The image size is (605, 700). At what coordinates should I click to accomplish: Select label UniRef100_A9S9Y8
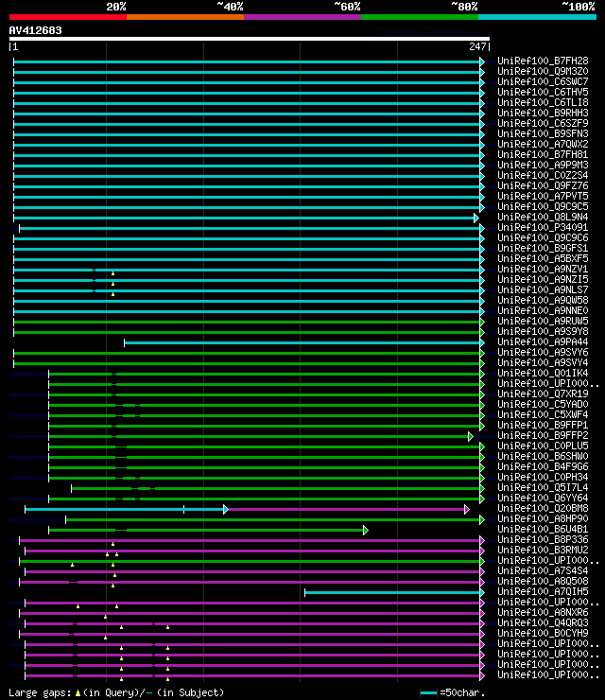pos(543,332)
